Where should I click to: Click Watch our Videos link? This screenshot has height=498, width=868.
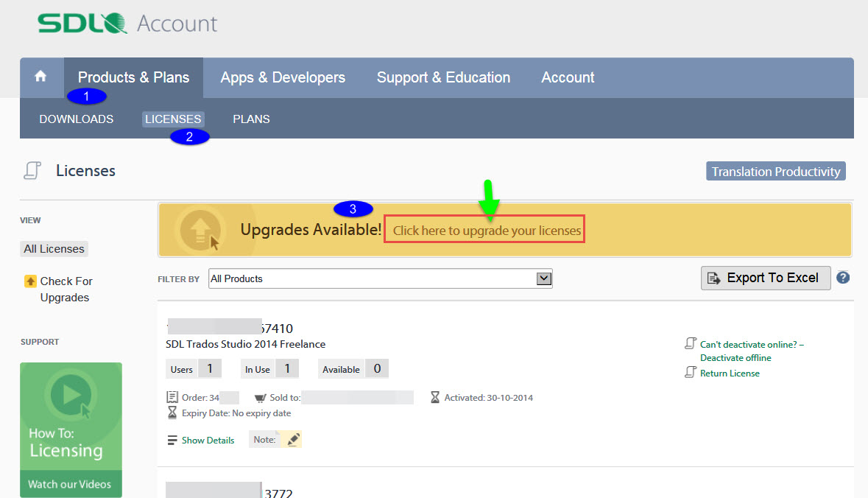[x=70, y=484]
